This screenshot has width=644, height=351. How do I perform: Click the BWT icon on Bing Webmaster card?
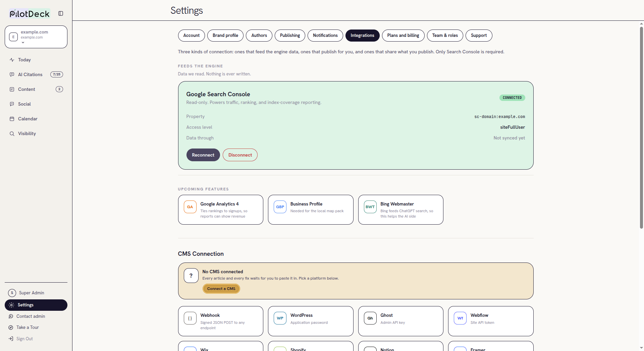[x=370, y=207]
